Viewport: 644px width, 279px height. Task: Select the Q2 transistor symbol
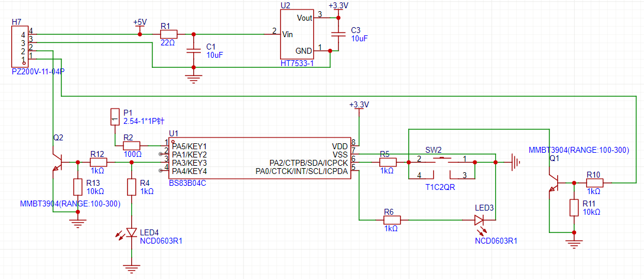(58, 162)
